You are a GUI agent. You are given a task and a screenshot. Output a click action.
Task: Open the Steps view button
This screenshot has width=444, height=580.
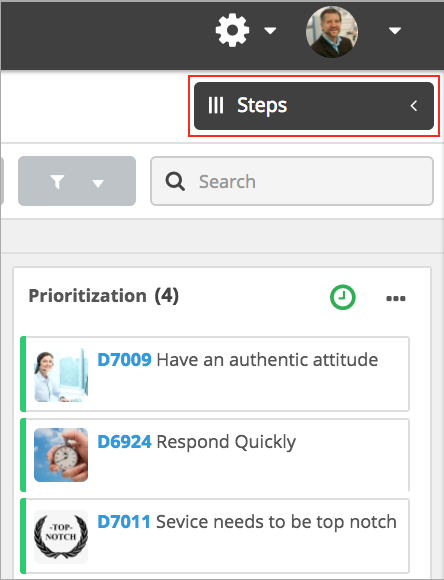coord(314,106)
